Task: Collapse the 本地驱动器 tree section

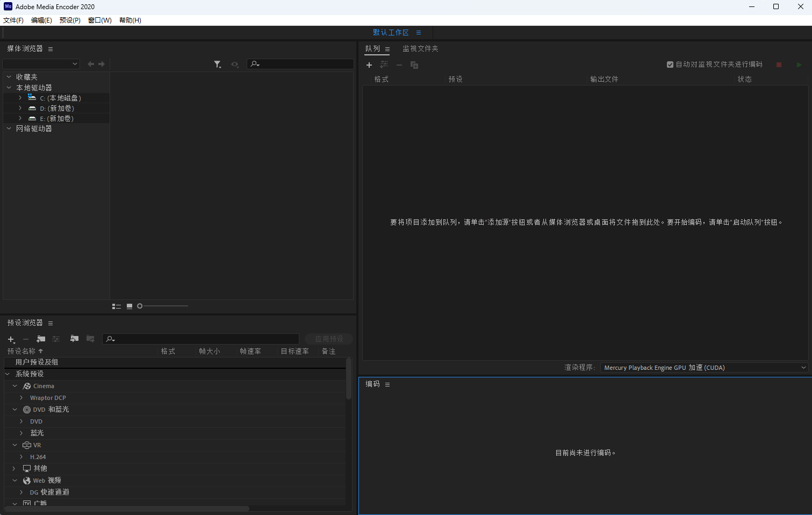Action: tap(8, 87)
